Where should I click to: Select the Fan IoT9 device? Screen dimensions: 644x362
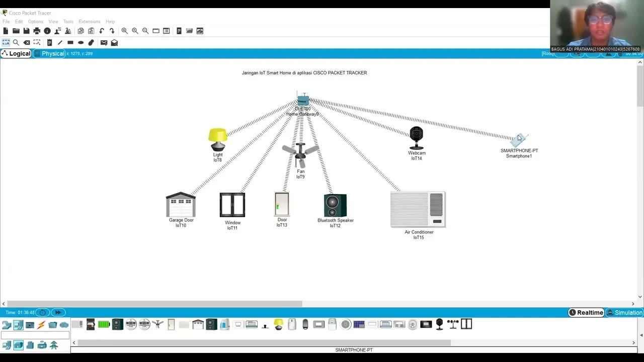(x=300, y=155)
